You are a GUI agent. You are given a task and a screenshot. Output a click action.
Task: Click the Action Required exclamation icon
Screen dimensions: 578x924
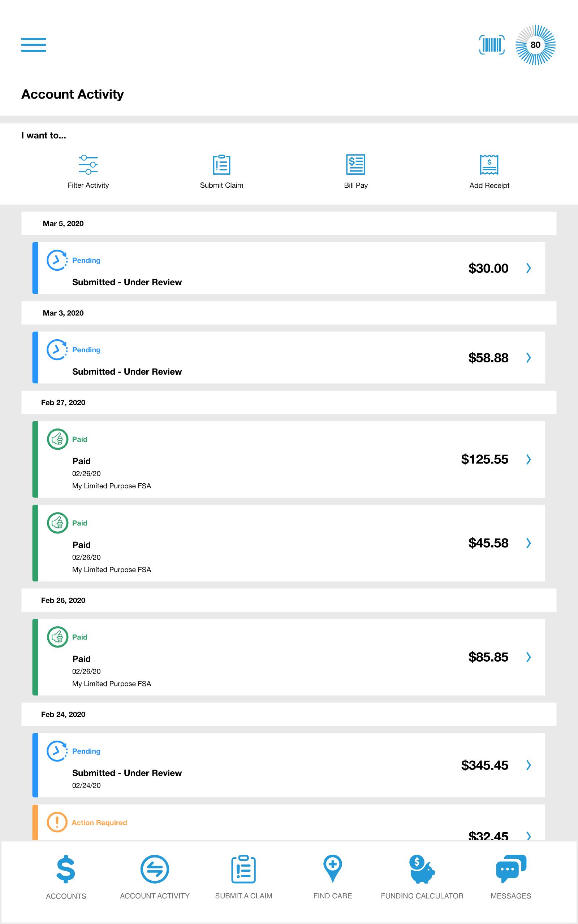point(57,822)
